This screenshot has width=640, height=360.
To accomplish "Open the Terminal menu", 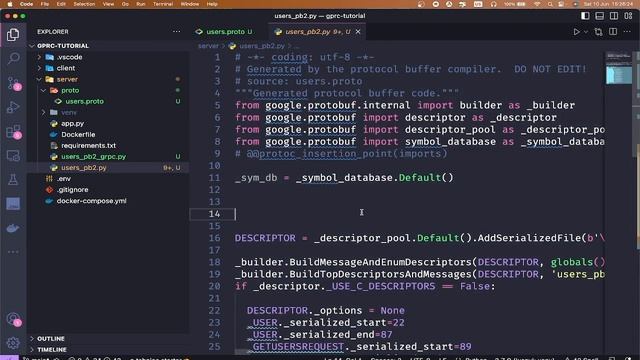I will [x=163, y=4].
